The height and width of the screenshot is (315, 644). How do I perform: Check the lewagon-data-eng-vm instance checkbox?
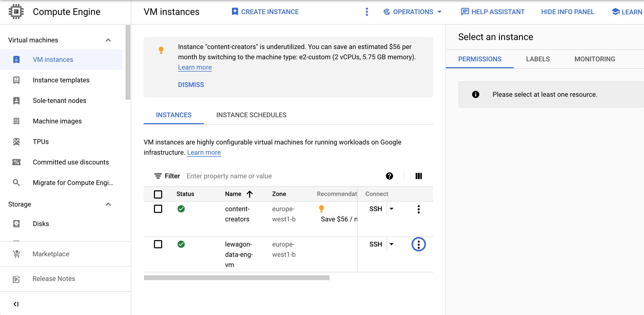pos(158,244)
